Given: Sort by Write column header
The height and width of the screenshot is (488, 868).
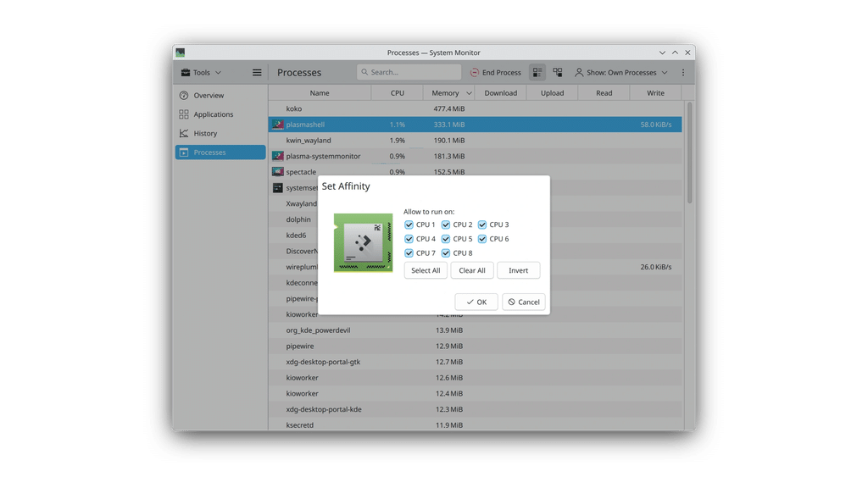Looking at the screenshot, I should 655,93.
